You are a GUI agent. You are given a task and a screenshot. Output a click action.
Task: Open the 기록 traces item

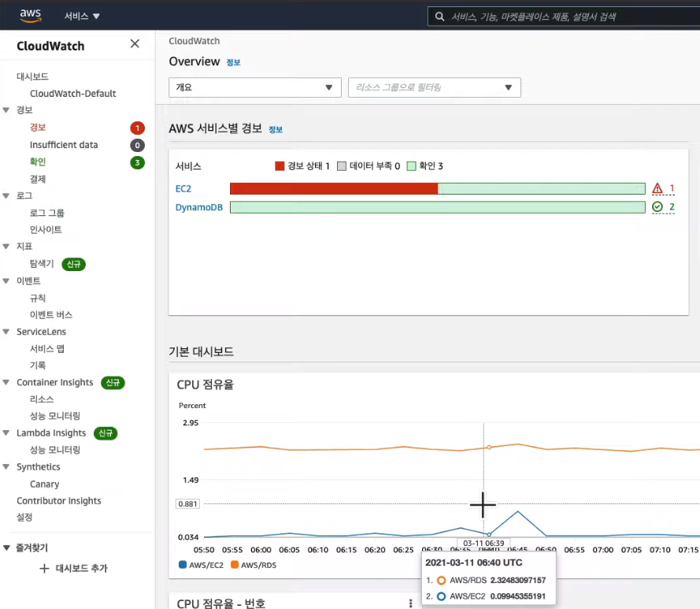tap(38, 366)
